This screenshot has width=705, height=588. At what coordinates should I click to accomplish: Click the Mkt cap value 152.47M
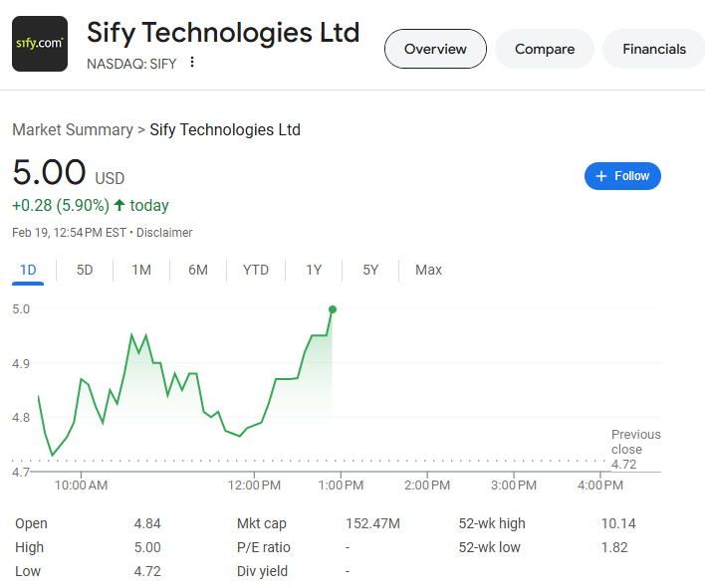tap(372, 523)
